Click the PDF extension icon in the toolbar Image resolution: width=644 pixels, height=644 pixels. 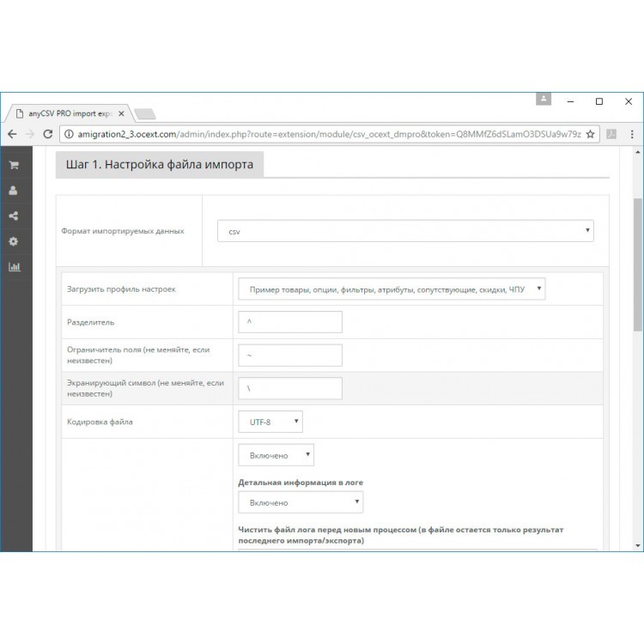(x=611, y=134)
